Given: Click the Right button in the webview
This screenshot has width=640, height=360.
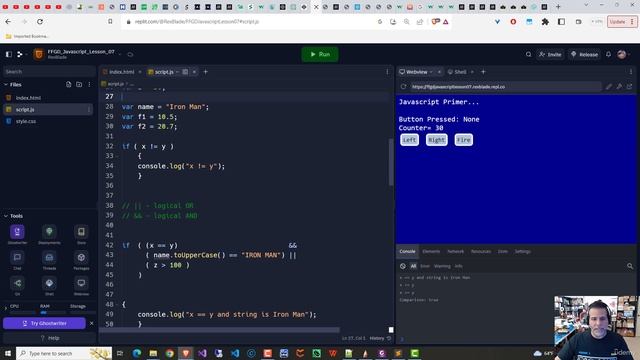Looking at the screenshot, I should click(436, 140).
